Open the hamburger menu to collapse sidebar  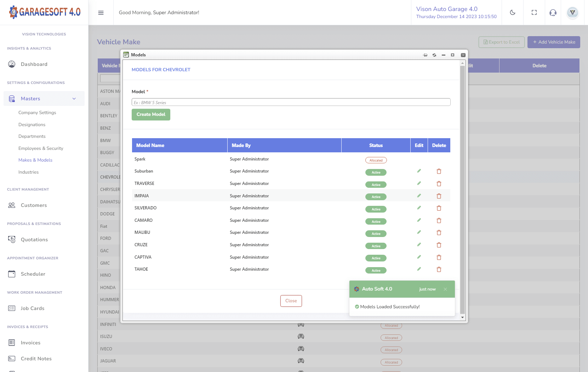[101, 12]
